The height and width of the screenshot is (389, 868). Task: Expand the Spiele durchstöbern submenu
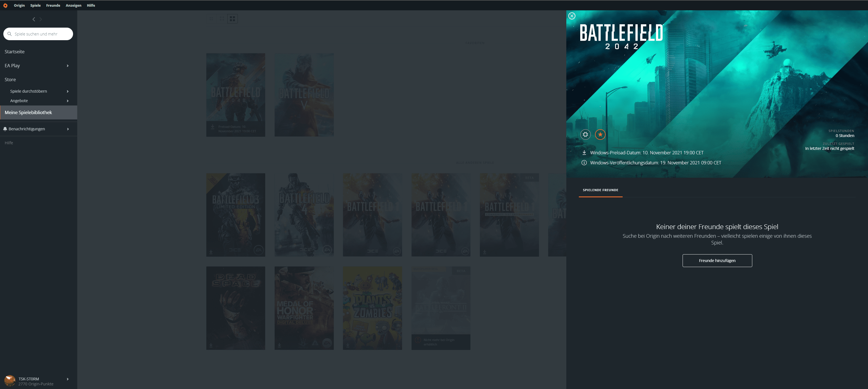pos(68,91)
